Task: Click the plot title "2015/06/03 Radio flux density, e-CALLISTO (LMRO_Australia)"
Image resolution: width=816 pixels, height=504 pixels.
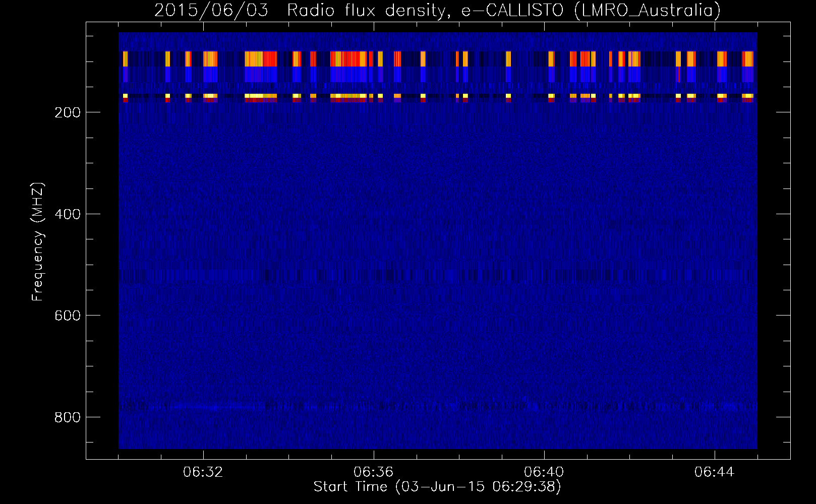Action: pyautogui.click(x=437, y=10)
